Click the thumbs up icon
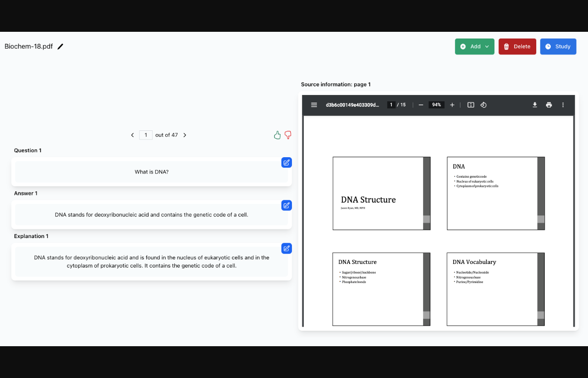The width and height of the screenshot is (588, 378). (x=277, y=135)
